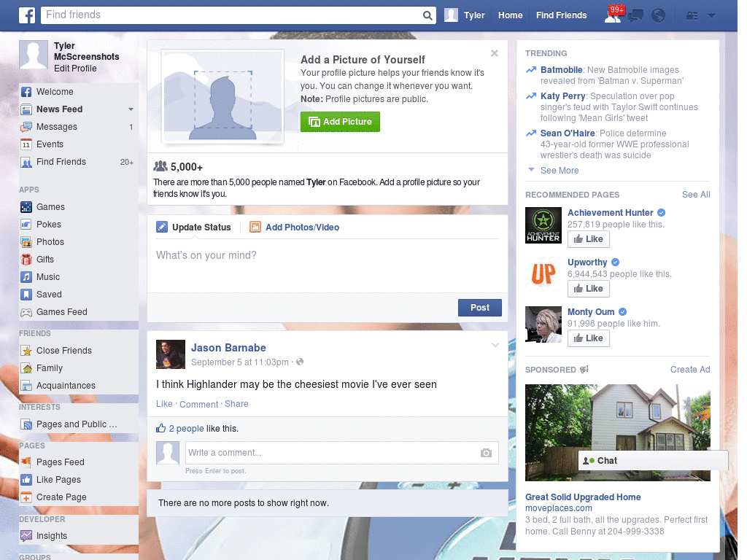The height and width of the screenshot is (560, 747).
Task: Click the Insights chart icon
Action: pyautogui.click(x=26, y=536)
